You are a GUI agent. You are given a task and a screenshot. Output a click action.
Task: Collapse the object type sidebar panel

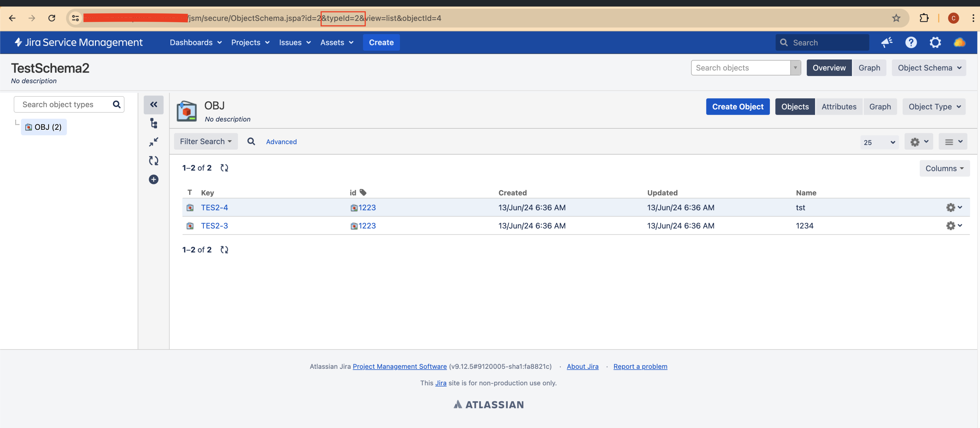coord(153,104)
